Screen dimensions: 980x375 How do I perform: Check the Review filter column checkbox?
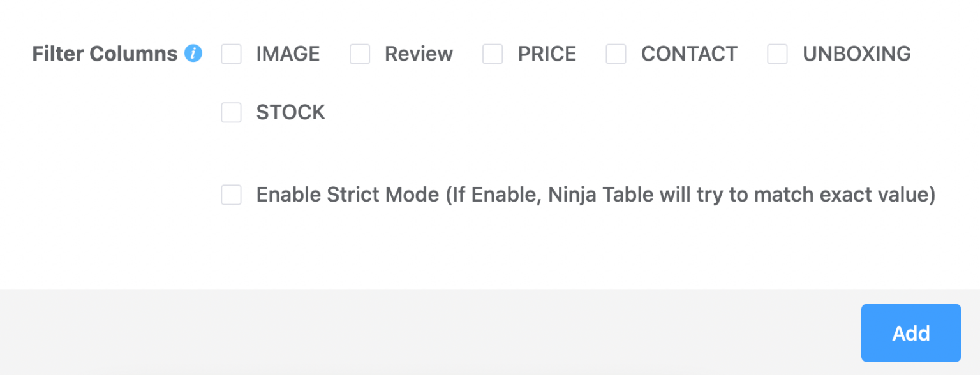tap(360, 54)
